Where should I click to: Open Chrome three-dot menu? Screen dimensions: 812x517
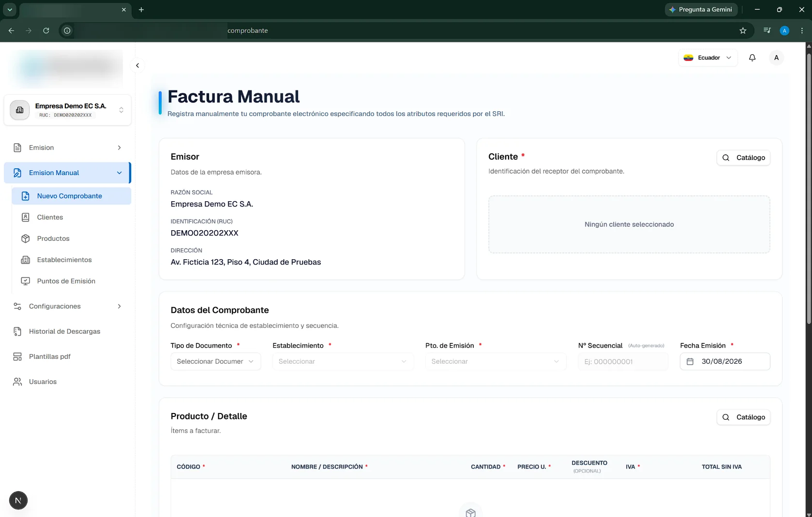pos(802,30)
